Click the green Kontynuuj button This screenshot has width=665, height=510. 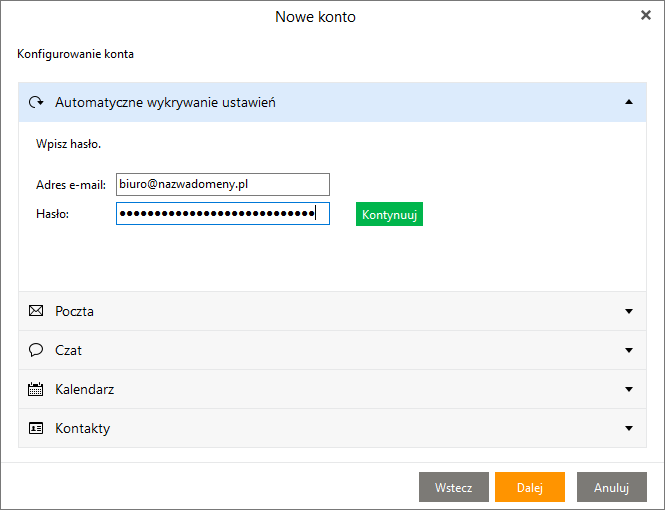[x=389, y=214]
